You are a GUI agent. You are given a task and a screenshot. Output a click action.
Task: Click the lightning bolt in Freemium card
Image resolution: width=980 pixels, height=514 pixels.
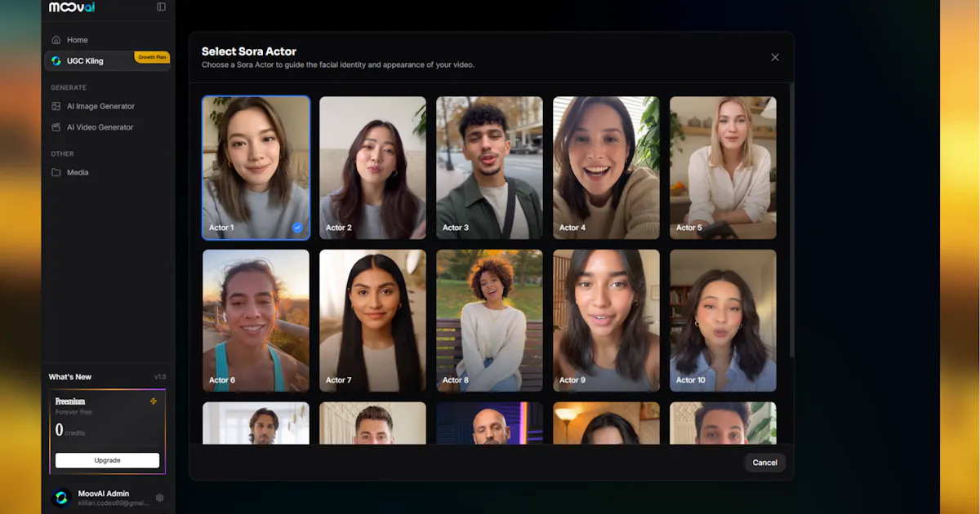[154, 401]
